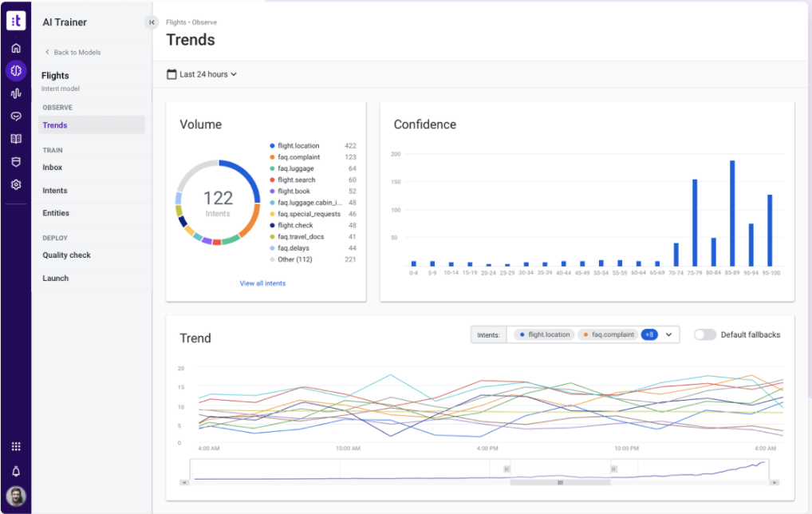Collapse the AI Trainer sidebar
This screenshot has height=514, width=812.
click(152, 22)
